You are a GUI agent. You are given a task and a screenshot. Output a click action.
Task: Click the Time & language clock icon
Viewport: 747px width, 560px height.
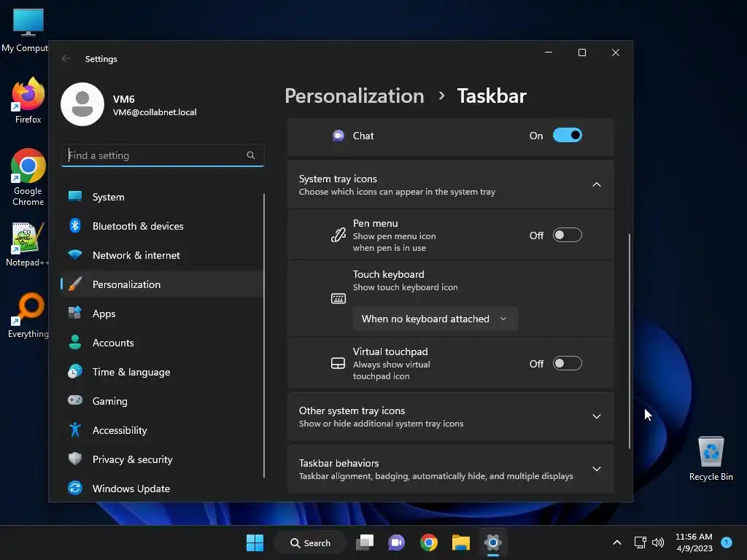click(75, 371)
